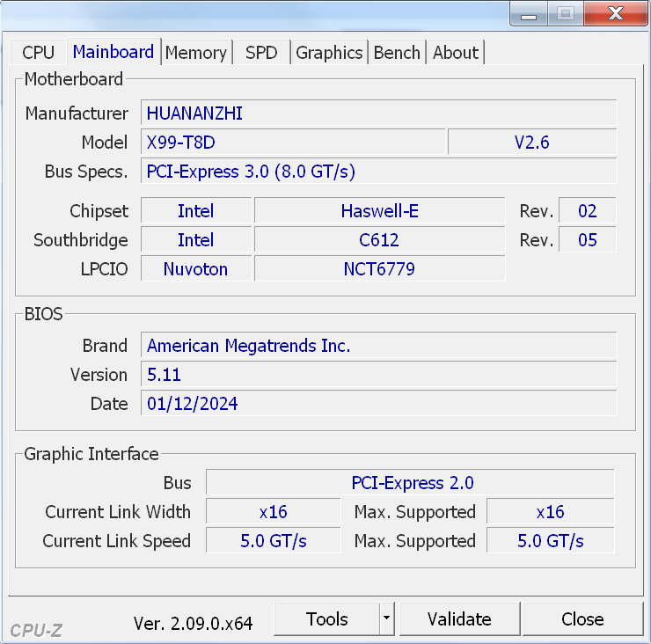Click the southbridge revision 05 value
The image size is (651, 644).
(588, 240)
